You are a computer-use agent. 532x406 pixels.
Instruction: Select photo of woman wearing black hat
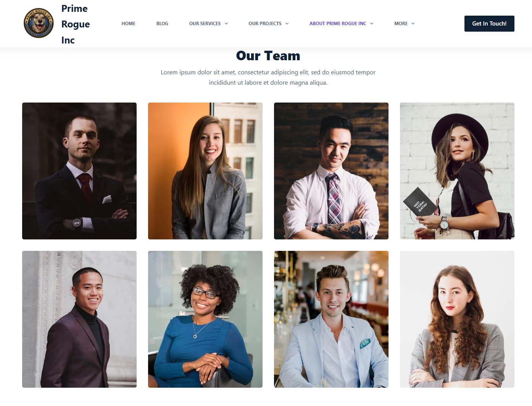coord(457,171)
